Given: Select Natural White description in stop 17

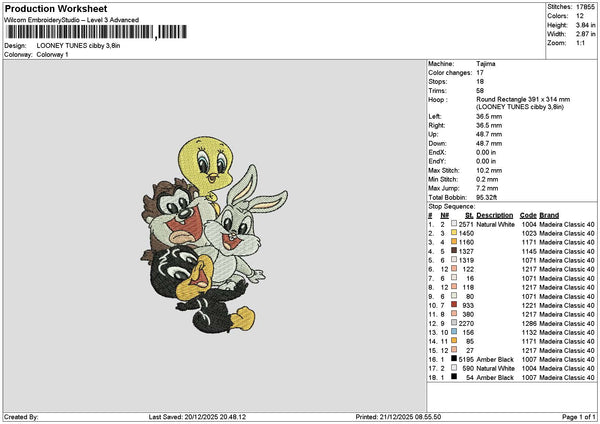Looking at the screenshot, I should tap(496, 368).
